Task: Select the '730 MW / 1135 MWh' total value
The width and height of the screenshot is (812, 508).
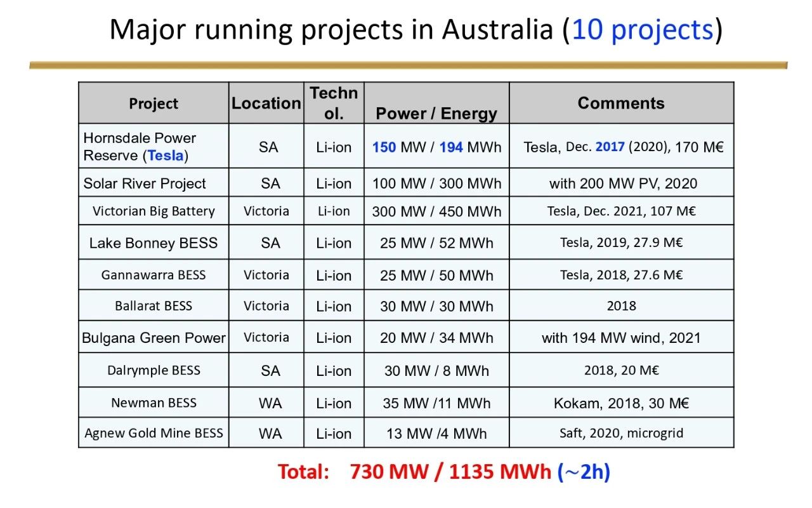Action: (450, 472)
